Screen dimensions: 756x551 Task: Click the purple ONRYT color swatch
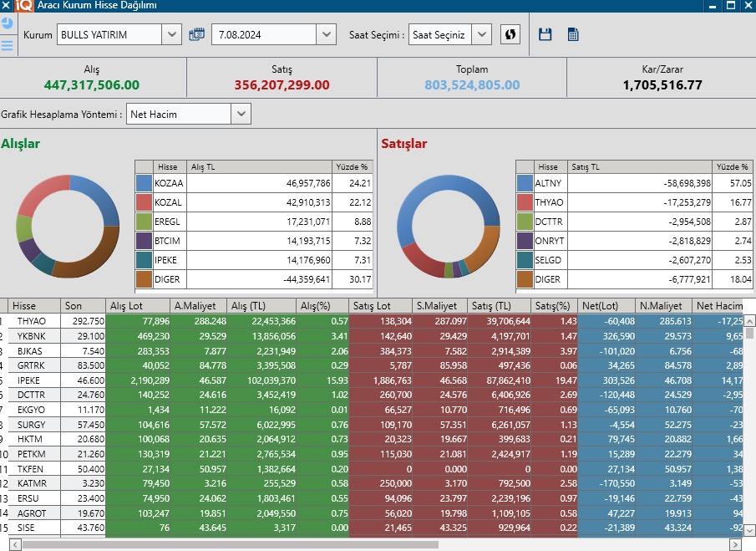pyautogui.click(x=525, y=241)
